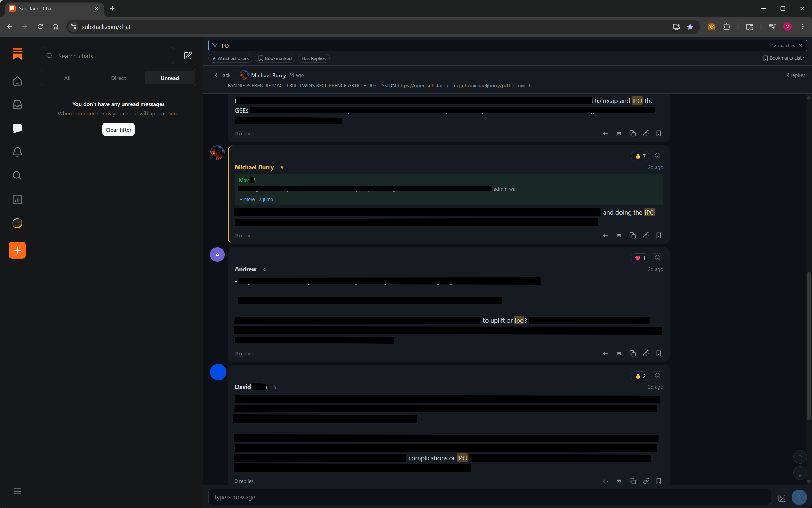
Task: Switch to the Direct tab
Action: pos(118,78)
